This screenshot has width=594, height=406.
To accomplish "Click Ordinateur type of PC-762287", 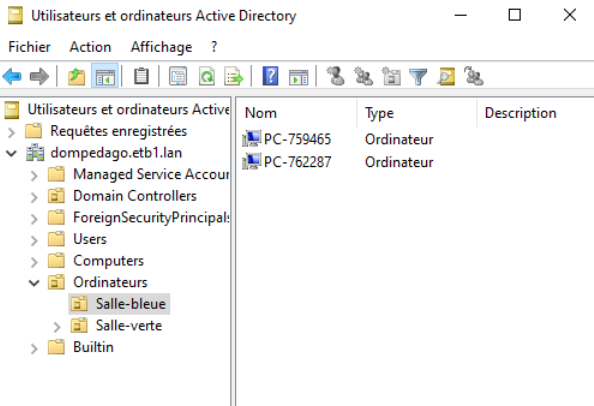I will 399,162.
